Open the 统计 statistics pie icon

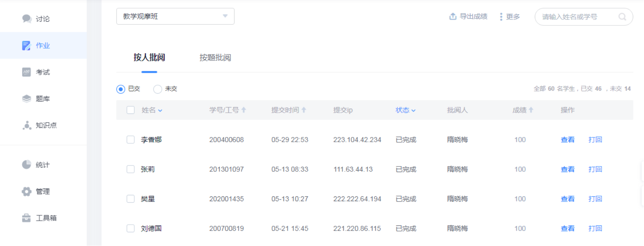(x=26, y=165)
